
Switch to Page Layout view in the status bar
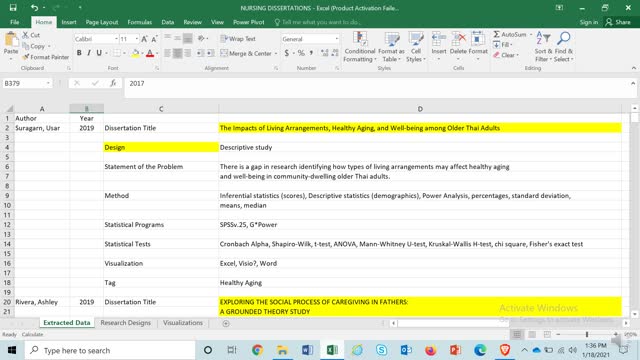point(532,334)
